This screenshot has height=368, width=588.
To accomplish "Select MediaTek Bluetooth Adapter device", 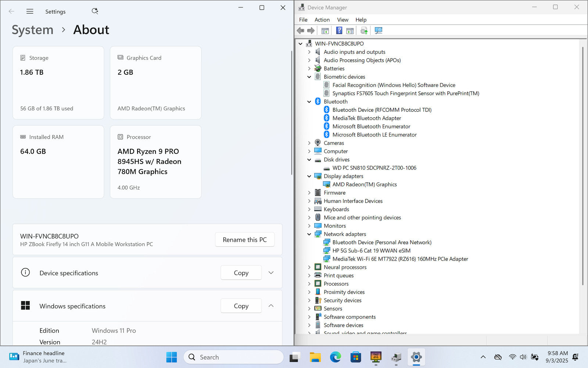I will pyautogui.click(x=367, y=118).
